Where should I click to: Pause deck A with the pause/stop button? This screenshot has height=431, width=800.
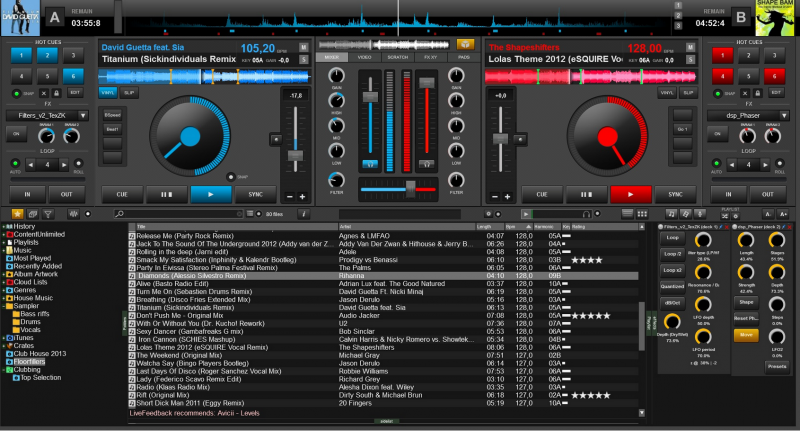[166, 194]
